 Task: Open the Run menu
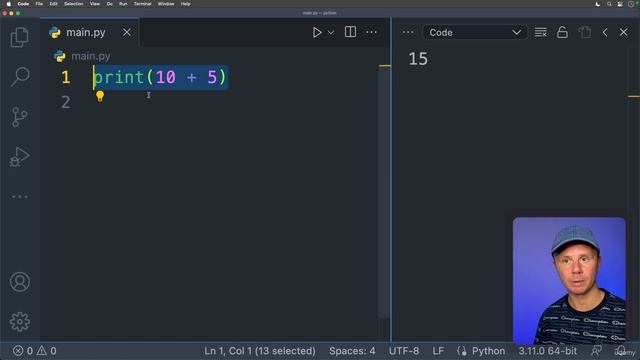(x=123, y=4)
